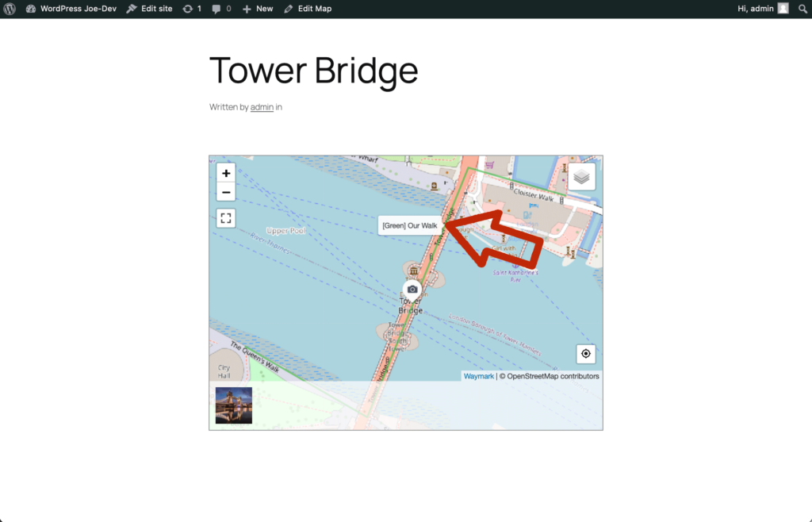The width and height of the screenshot is (812, 522).
Task: Click the admin avatar image
Action: point(783,9)
